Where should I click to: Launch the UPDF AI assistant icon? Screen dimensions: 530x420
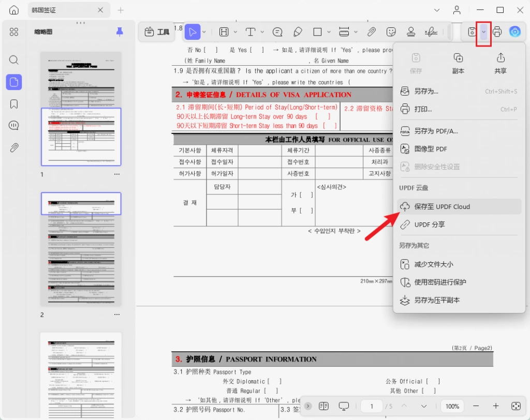(515, 32)
